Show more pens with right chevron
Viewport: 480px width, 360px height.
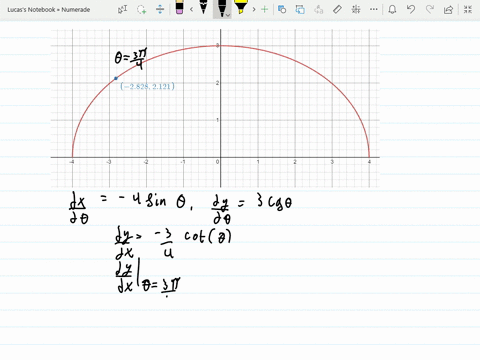point(254,9)
